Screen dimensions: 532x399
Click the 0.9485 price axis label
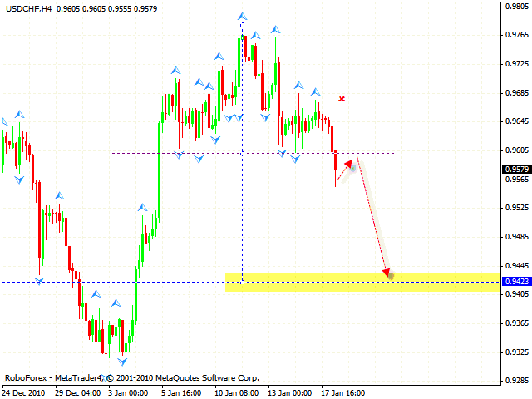coord(517,236)
